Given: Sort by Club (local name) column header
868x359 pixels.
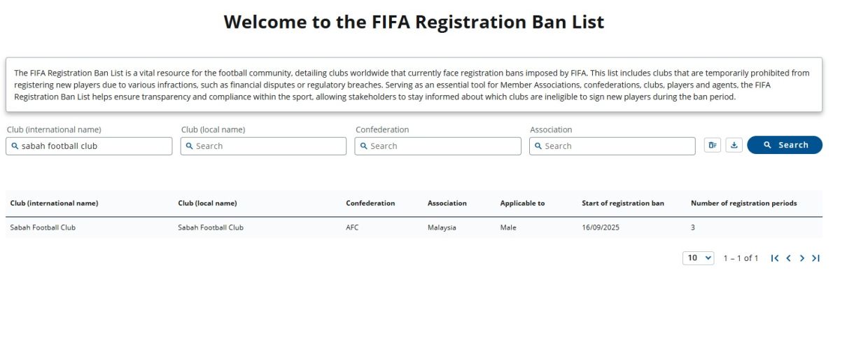Looking at the screenshot, I should point(207,203).
